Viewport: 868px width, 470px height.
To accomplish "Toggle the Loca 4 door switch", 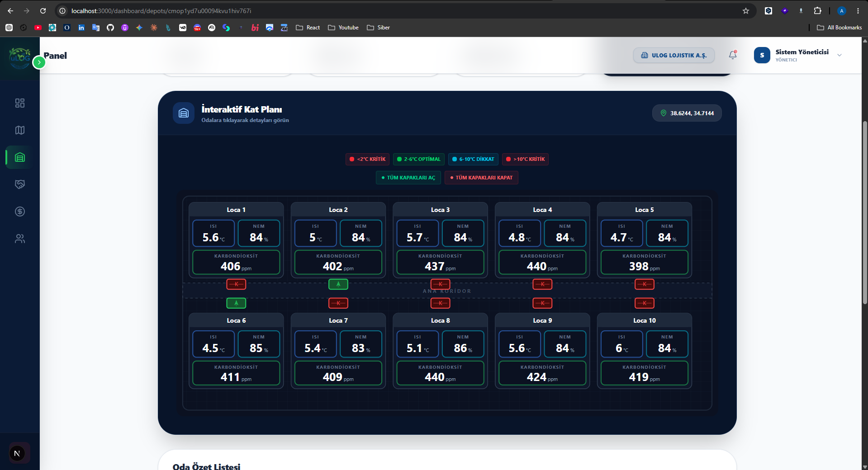I will (x=542, y=284).
